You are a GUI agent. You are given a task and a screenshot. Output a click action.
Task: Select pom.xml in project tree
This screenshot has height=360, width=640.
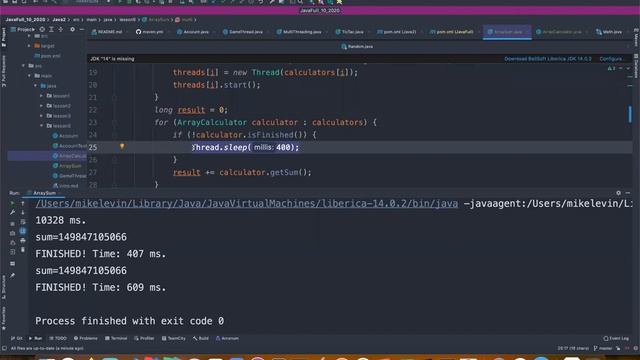tap(48, 56)
